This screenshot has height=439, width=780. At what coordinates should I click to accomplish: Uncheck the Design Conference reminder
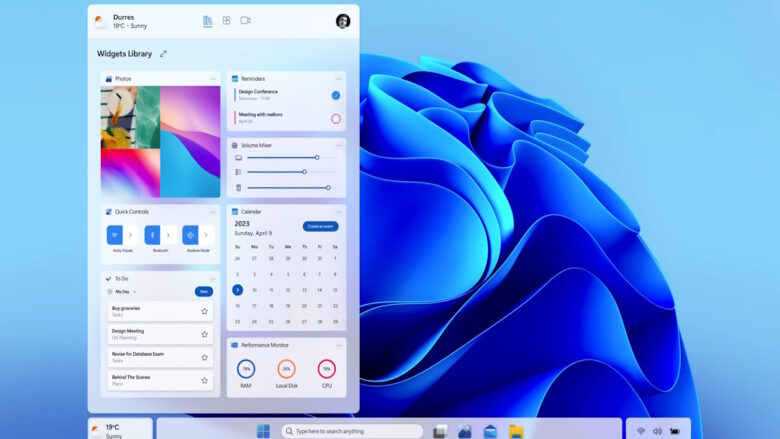point(336,95)
